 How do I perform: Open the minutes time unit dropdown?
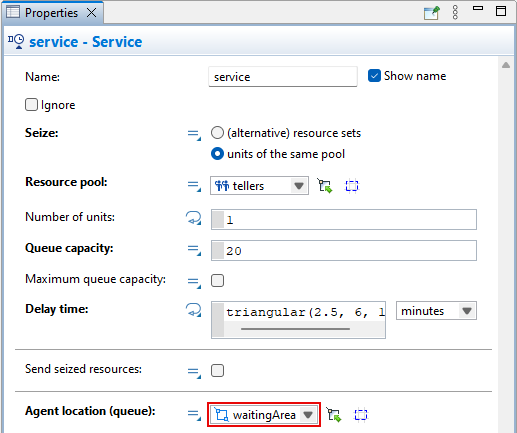tap(436, 311)
